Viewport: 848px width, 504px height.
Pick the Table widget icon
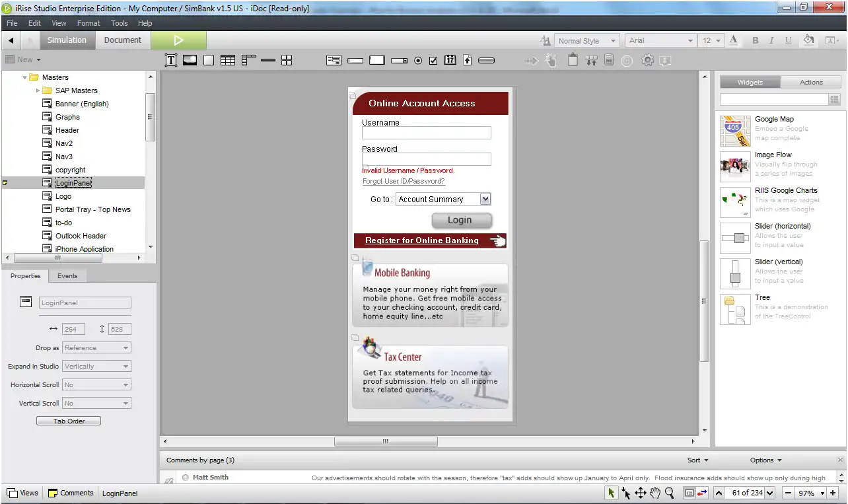point(228,60)
